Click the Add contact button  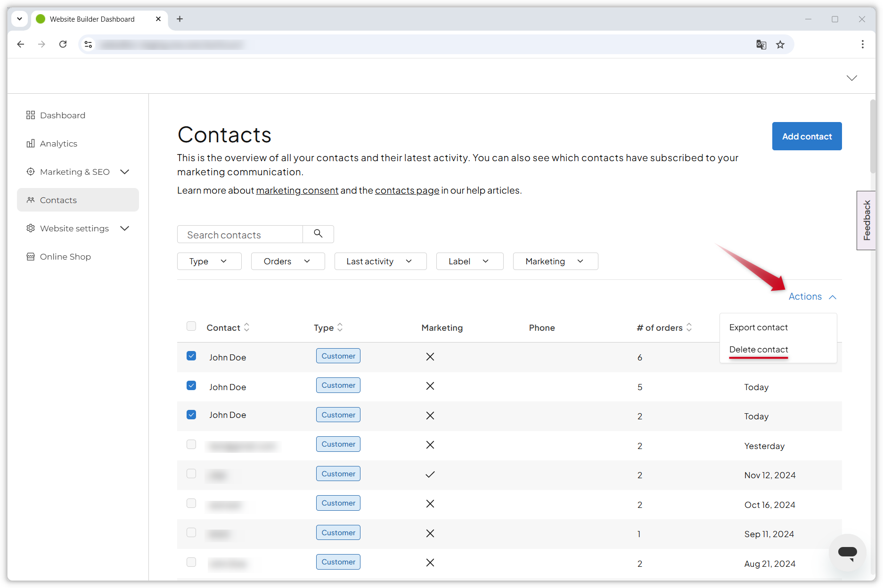tap(806, 137)
